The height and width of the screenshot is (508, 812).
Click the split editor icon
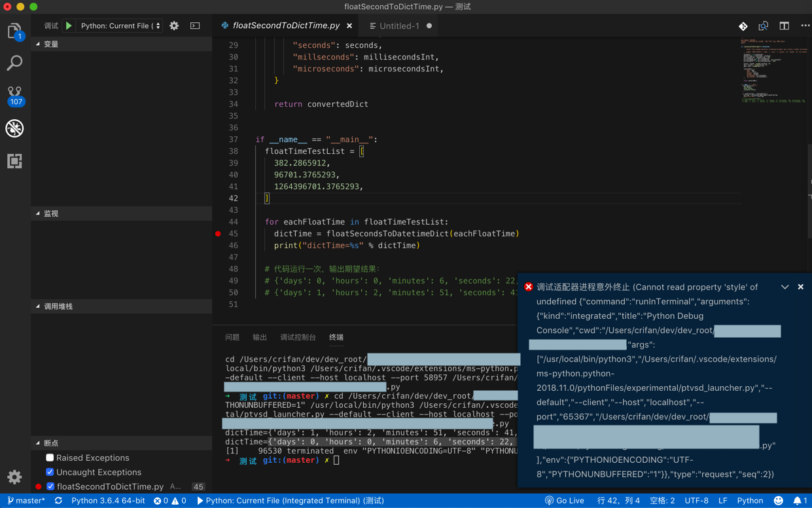pyautogui.click(x=784, y=26)
